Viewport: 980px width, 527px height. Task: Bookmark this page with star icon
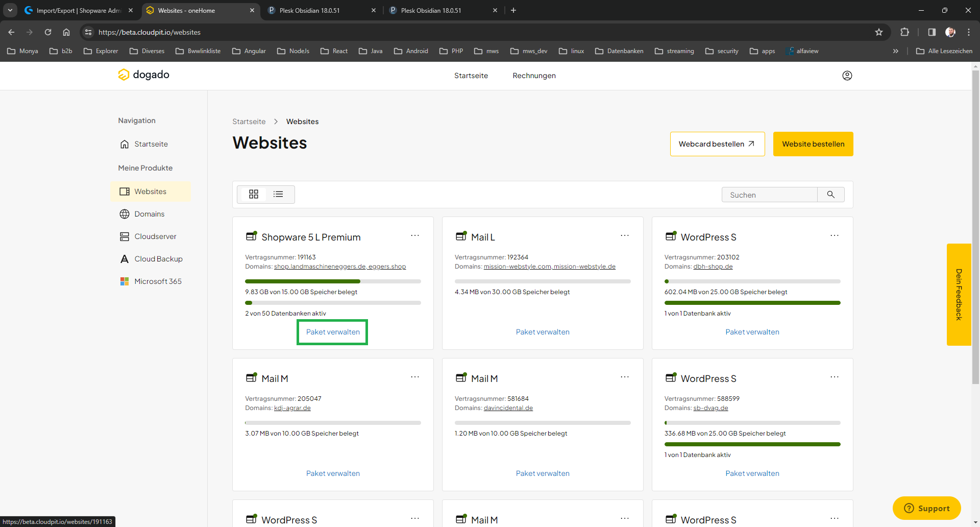[x=878, y=32]
